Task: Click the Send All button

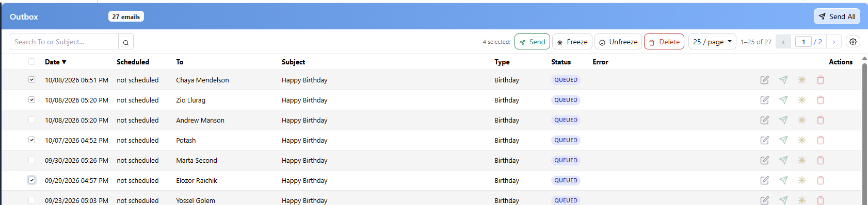Action: click(x=837, y=16)
